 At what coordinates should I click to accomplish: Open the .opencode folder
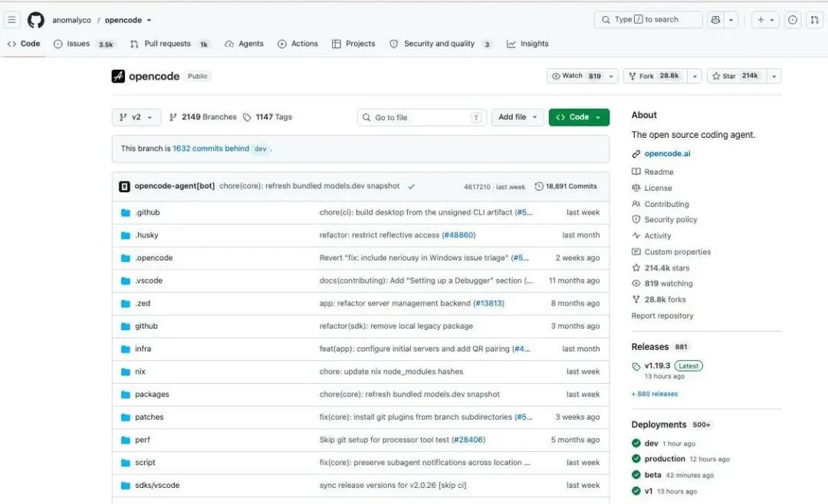tap(153, 257)
